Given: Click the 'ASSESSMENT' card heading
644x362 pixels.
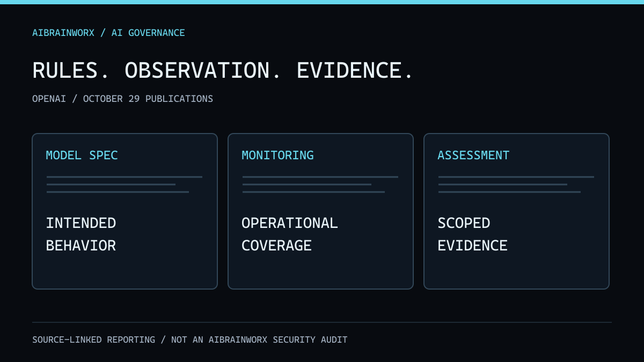Looking at the screenshot, I should (x=473, y=156).
